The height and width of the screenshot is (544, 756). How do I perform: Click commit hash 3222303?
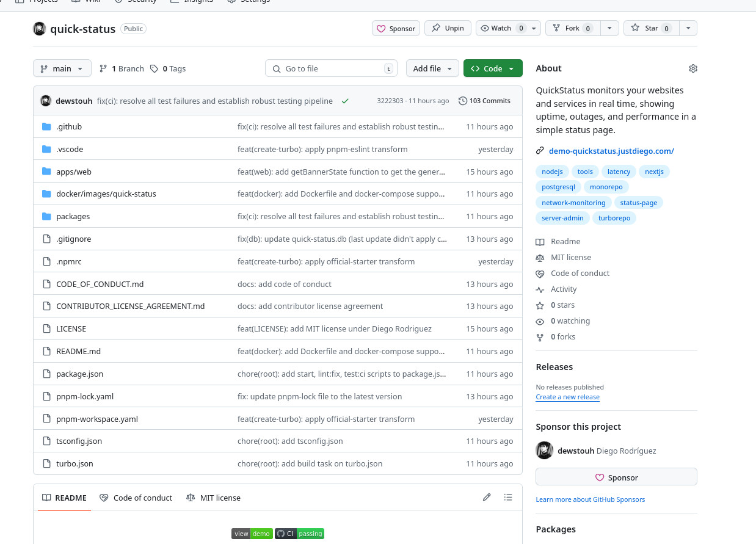(x=390, y=101)
